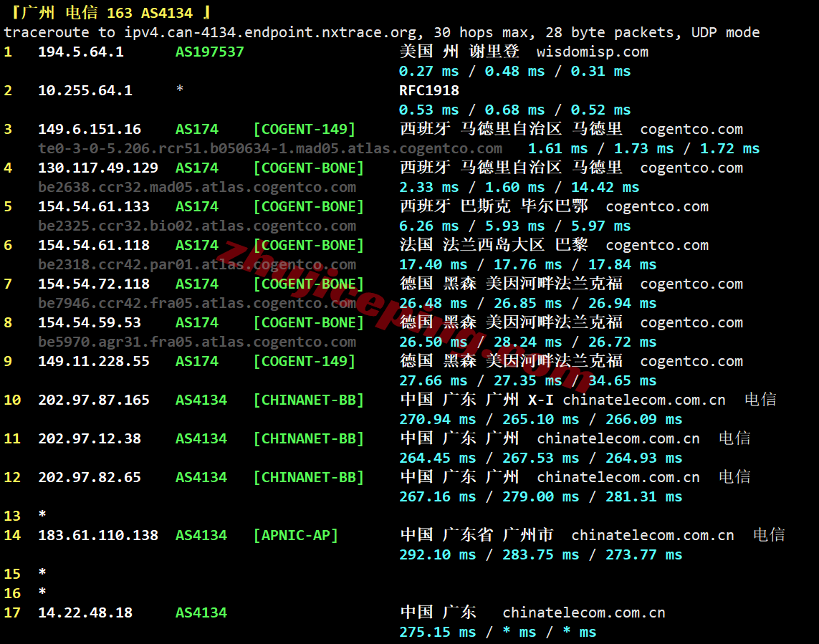This screenshot has width=819, height=644.
Task: Click latency 281.31 ms in hop 12
Action: (x=644, y=496)
